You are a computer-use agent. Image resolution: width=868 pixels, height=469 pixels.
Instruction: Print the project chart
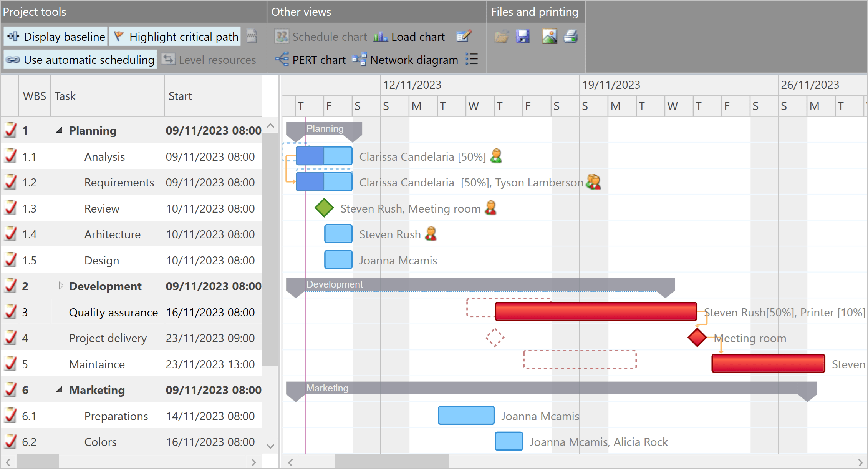[x=571, y=37]
